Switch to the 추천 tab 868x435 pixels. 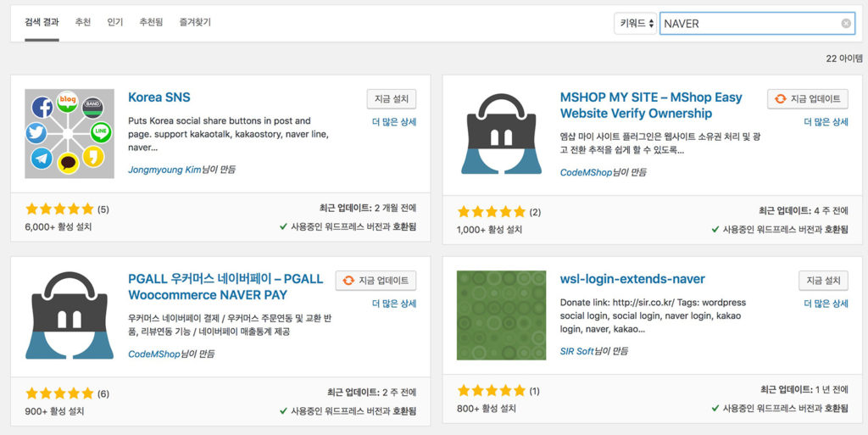pyautogui.click(x=83, y=23)
